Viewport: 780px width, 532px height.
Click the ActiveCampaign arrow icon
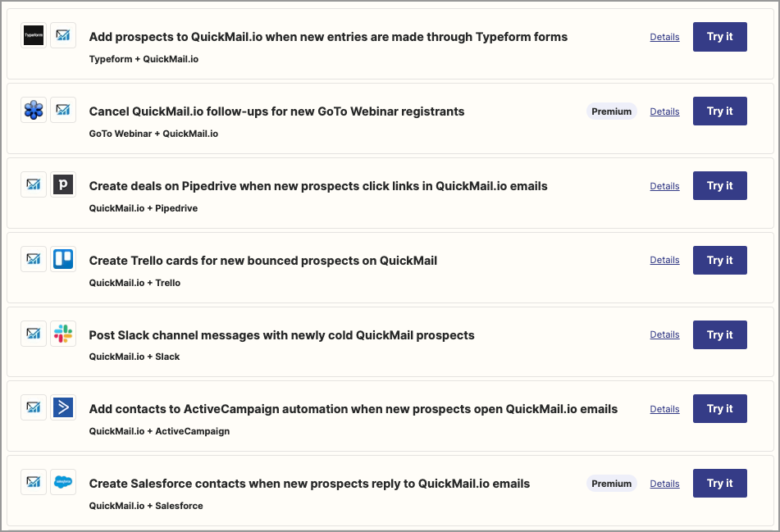click(x=63, y=407)
